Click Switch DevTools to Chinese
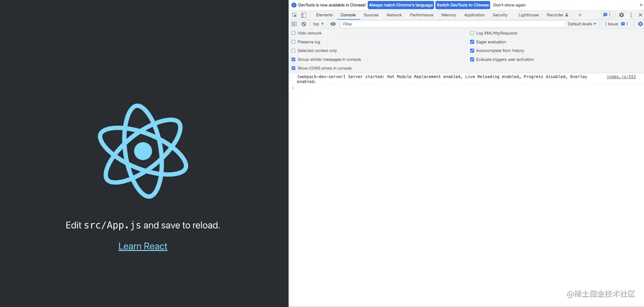This screenshot has width=644, height=307. click(x=463, y=5)
